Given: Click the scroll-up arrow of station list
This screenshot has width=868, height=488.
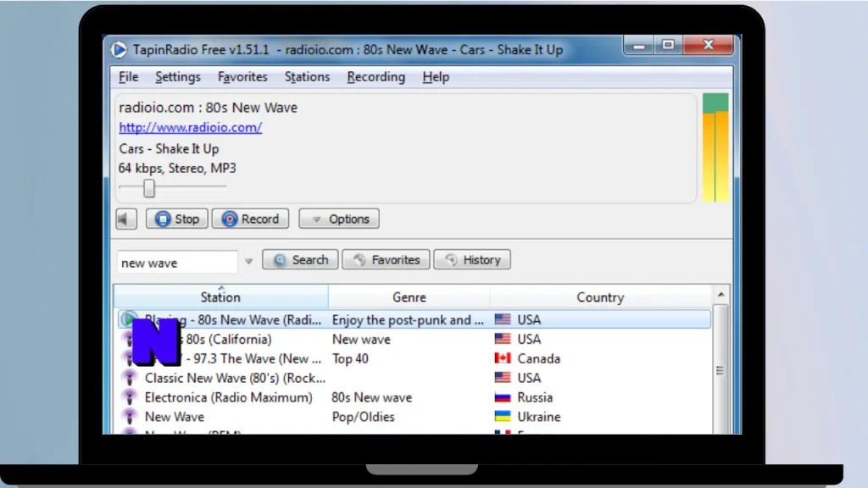Looking at the screenshot, I should pos(721,294).
